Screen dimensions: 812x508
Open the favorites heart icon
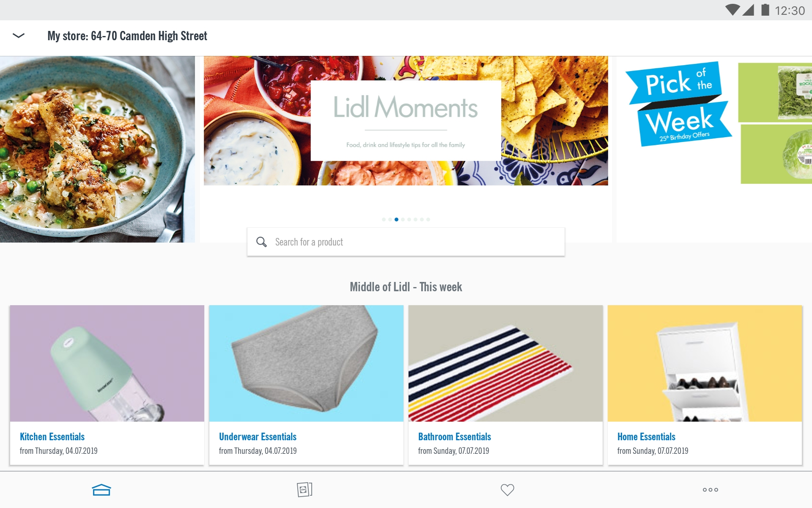pos(507,489)
